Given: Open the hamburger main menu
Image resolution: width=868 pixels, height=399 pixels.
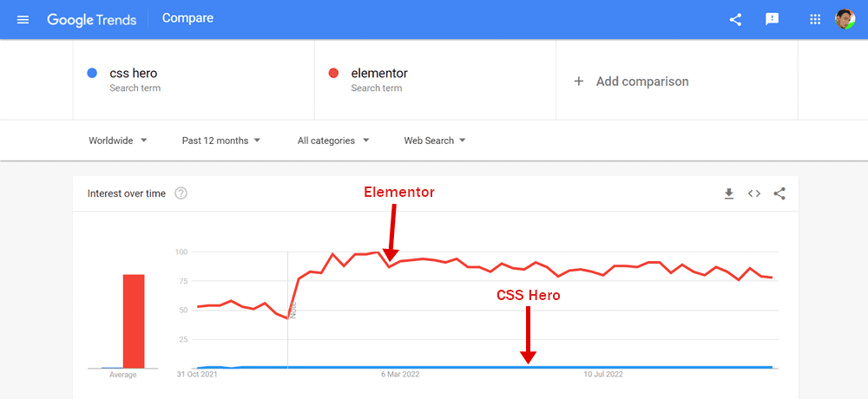Looking at the screenshot, I should coord(23,20).
